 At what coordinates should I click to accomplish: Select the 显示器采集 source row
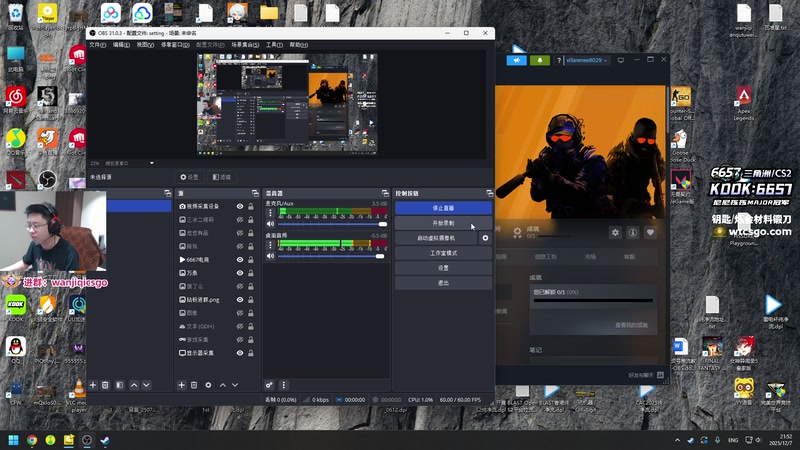(x=215, y=353)
